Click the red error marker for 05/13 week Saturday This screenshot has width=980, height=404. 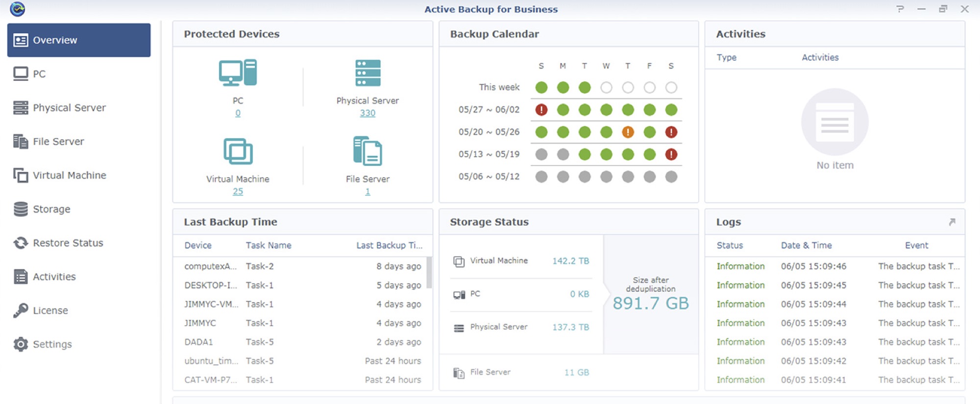[x=671, y=154]
